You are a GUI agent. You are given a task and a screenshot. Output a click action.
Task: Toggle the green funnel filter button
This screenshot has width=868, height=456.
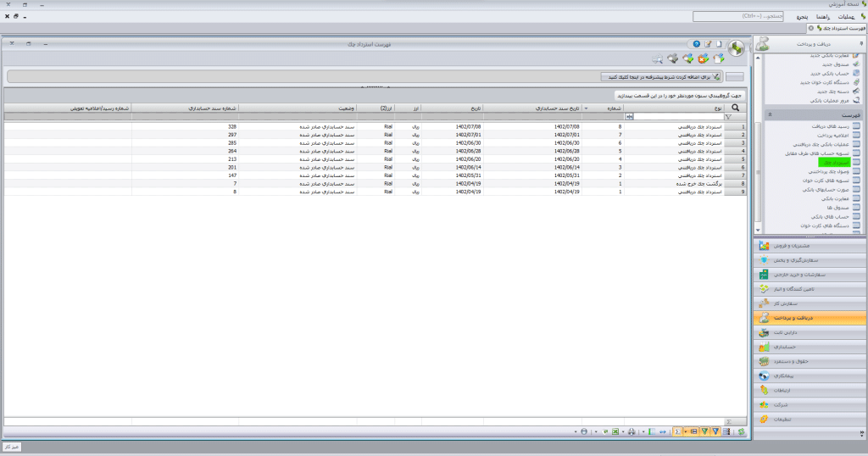(x=704, y=431)
